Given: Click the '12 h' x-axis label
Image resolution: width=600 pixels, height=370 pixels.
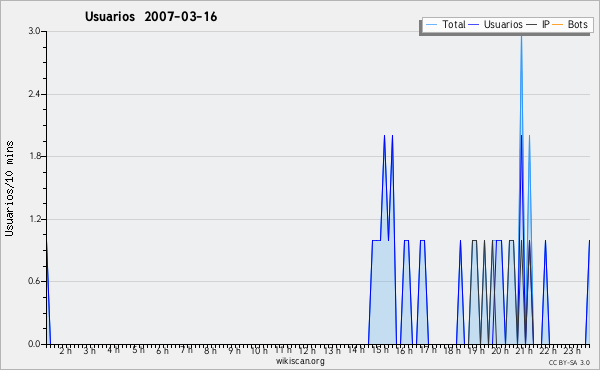Looking at the screenshot, I should [307, 351].
